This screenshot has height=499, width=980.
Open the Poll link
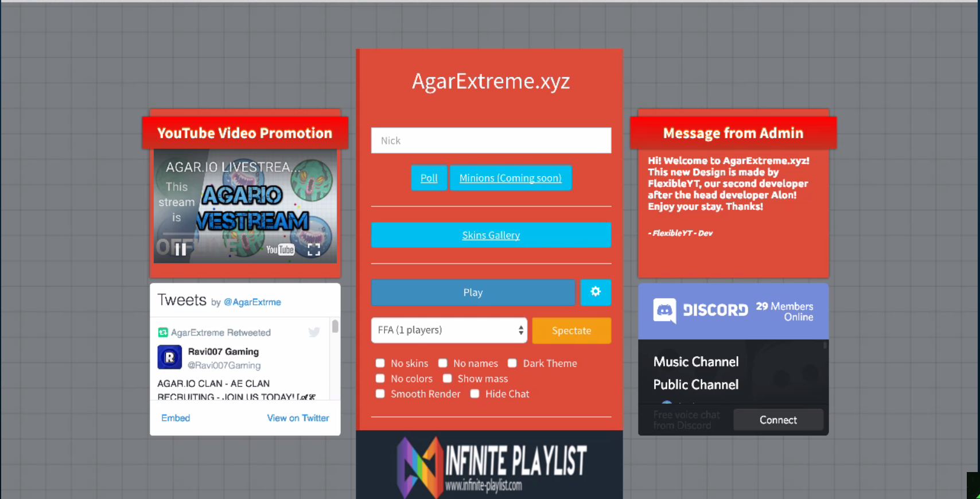tap(429, 178)
